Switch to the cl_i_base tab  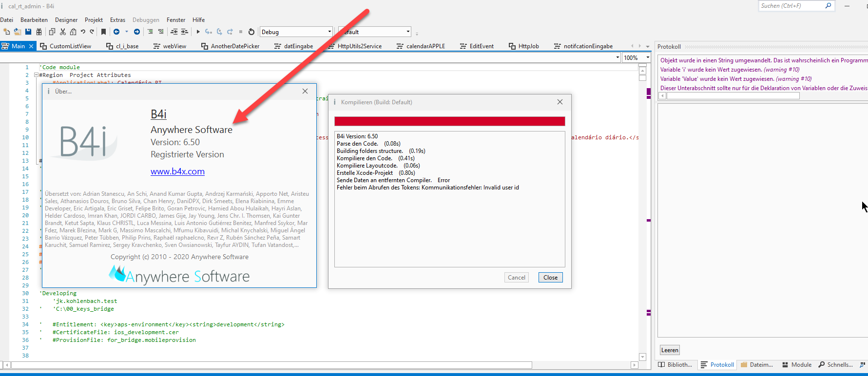click(122, 46)
